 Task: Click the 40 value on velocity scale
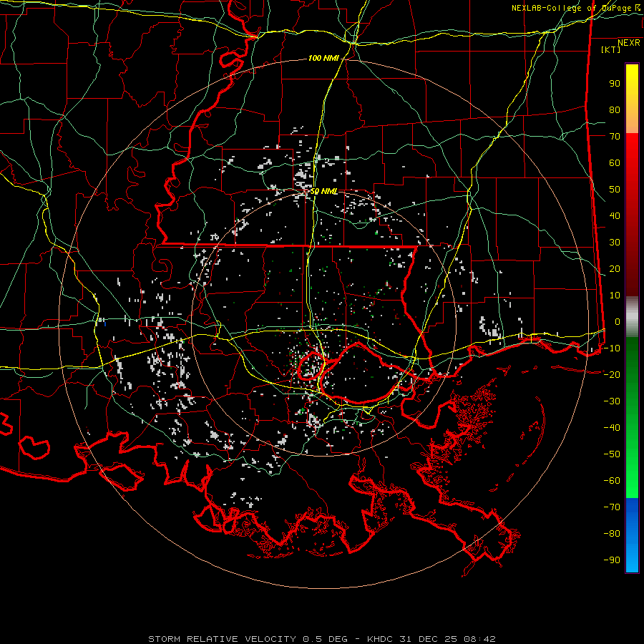click(x=615, y=216)
